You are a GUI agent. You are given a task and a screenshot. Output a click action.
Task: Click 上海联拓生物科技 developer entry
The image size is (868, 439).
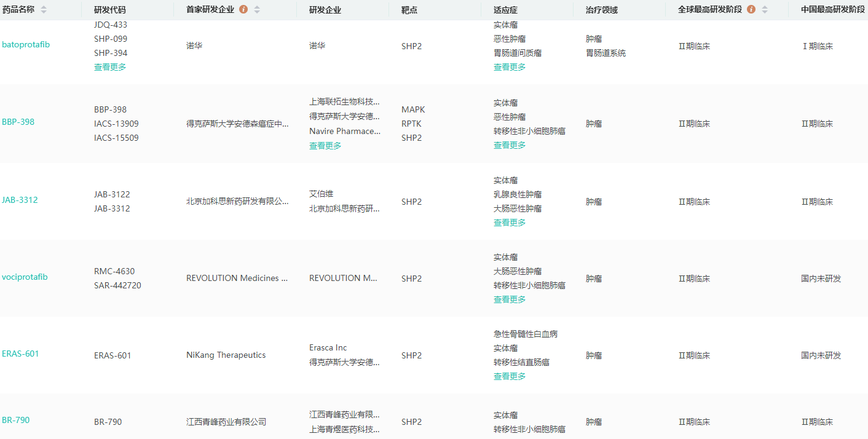tap(345, 101)
